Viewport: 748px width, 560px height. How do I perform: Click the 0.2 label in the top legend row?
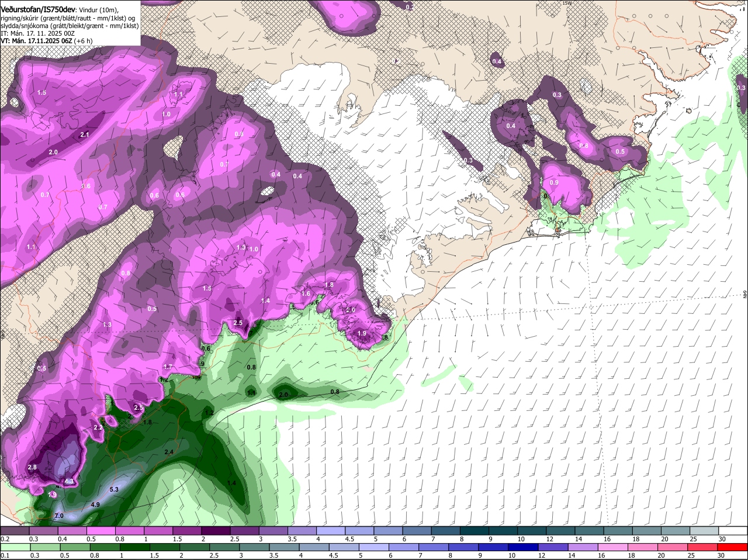pos(5,539)
